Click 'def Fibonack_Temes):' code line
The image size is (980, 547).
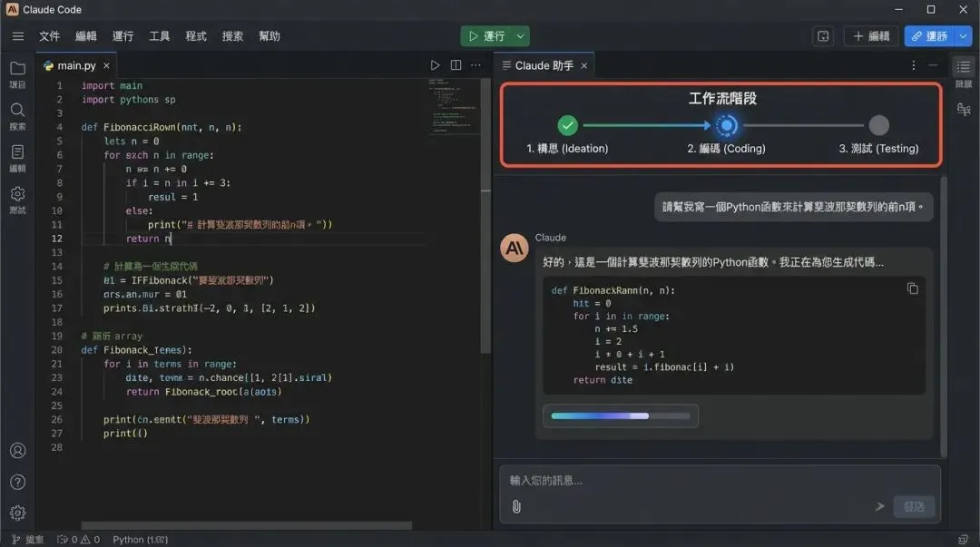click(136, 350)
